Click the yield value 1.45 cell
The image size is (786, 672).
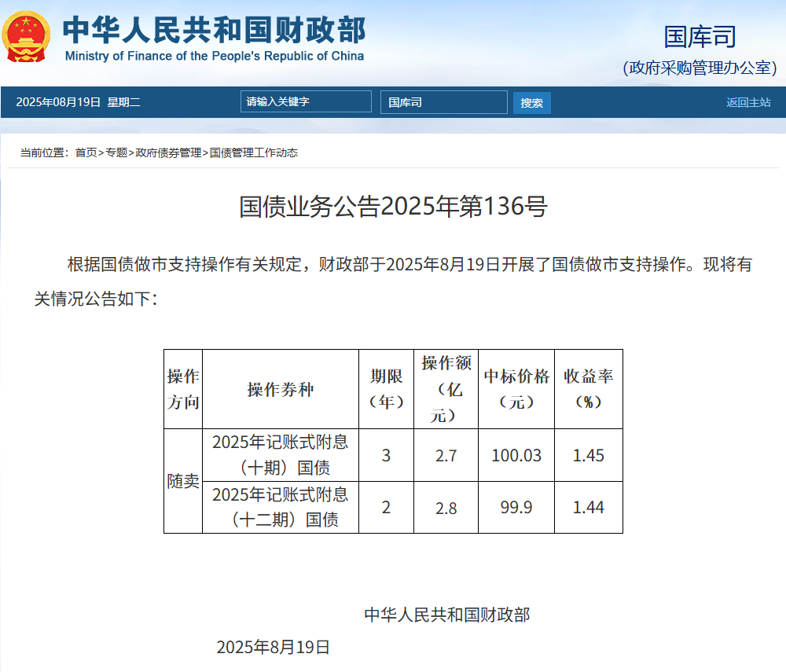coord(588,454)
